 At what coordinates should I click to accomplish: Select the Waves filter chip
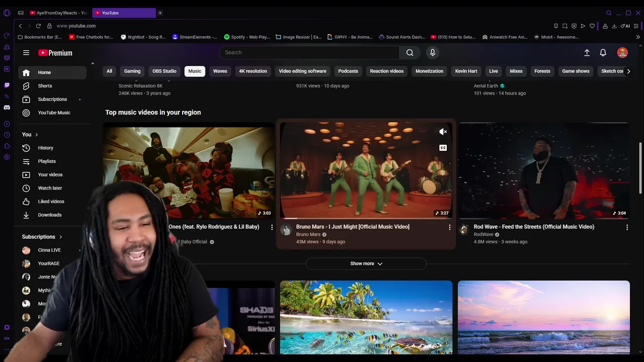pos(220,71)
